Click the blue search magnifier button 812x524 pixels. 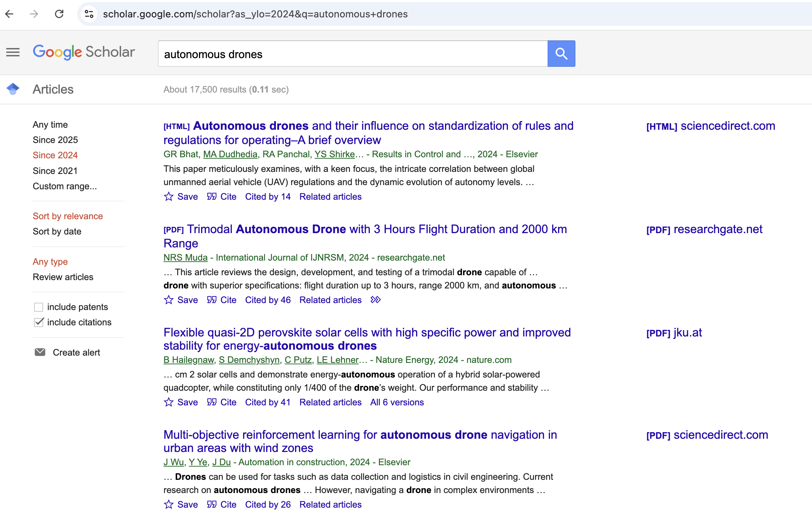(x=561, y=54)
